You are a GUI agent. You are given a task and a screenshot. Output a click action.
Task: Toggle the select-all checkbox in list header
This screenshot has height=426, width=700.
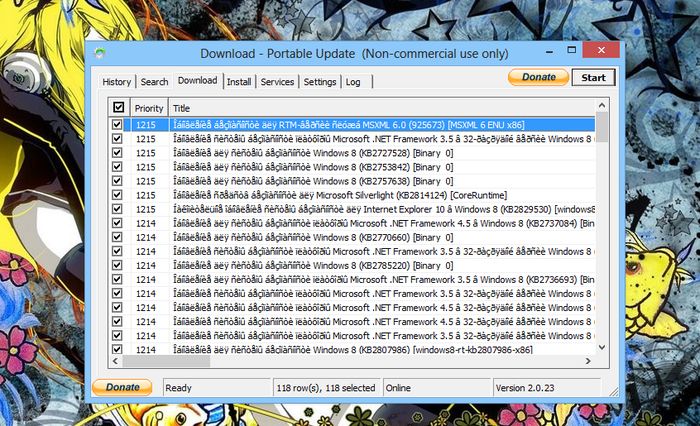click(x=118, y=107)
